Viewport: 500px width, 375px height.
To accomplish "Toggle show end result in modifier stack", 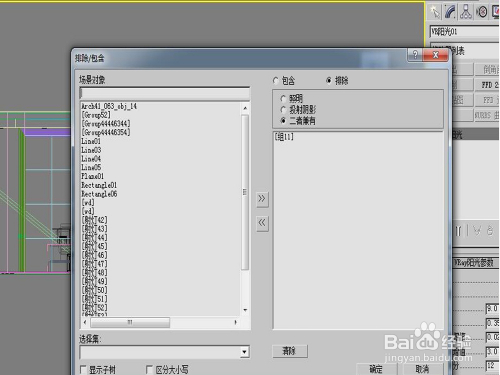I will (459, 231).
